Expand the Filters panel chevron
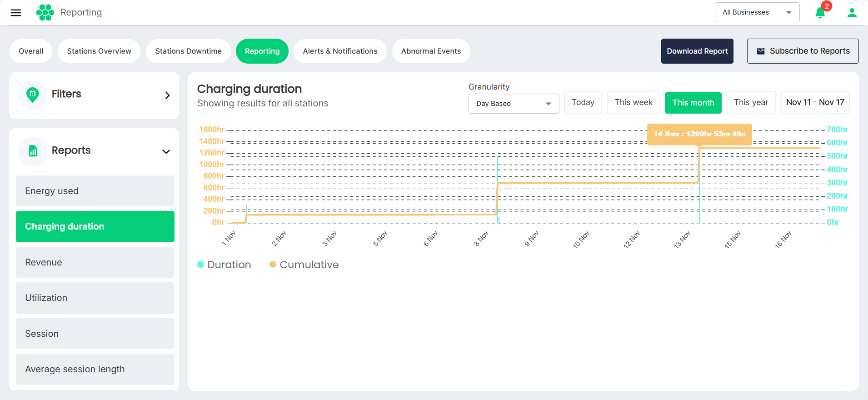Screen dimensions: 868x400 167,95
